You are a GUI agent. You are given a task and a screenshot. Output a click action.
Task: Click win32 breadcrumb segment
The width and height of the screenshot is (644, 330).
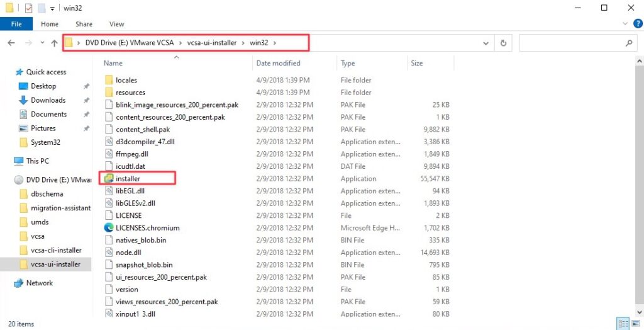tap(258, 43)
